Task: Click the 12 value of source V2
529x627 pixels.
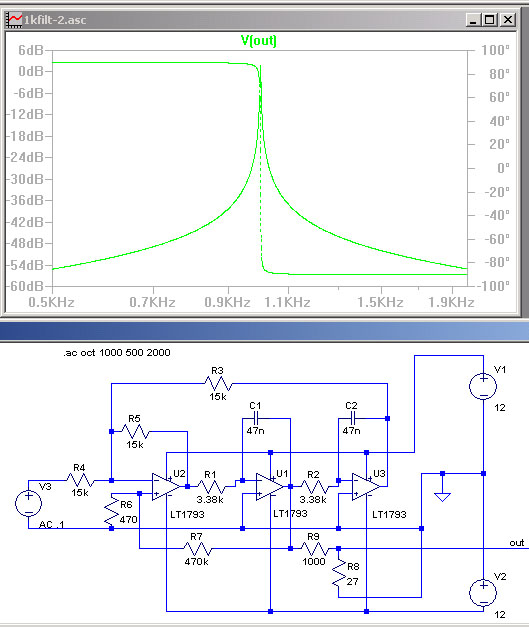Action: click(x=500, y=615)
